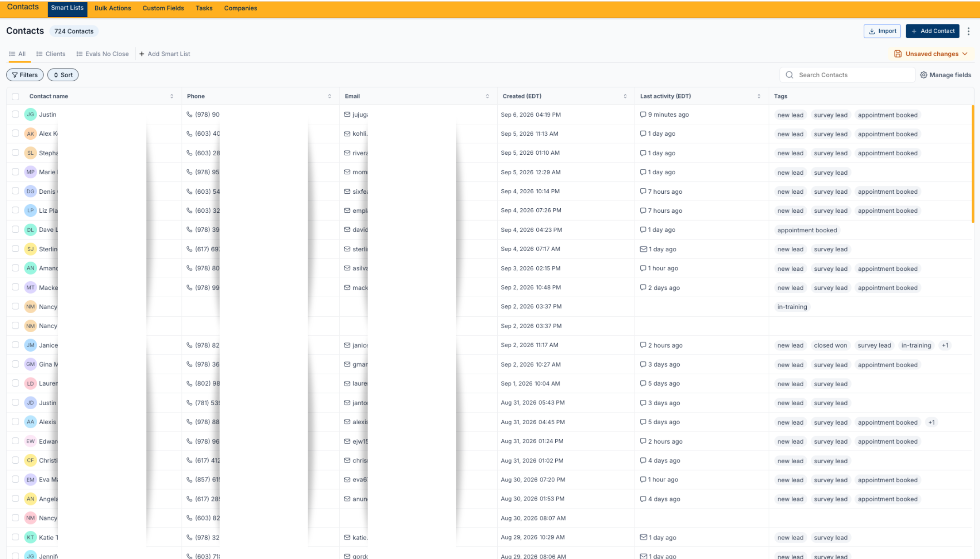Image resolution: width=980 pixels, height=559 pixels.
Task: Click the email icon in Alex's row
Action: pos(347,134)
